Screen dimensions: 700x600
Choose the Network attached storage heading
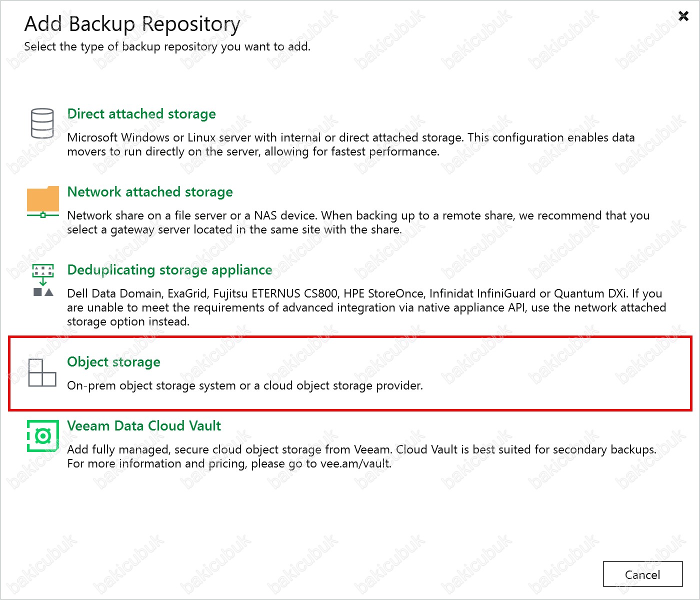[150, 192]
